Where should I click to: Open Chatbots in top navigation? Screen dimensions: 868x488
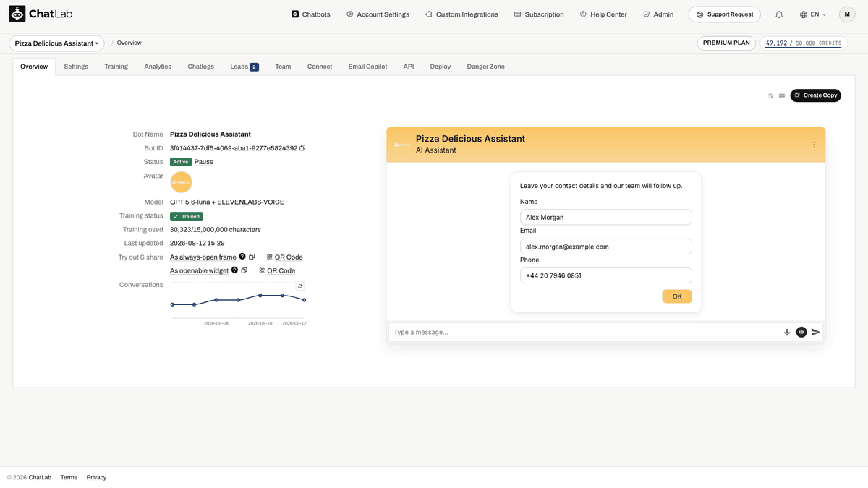[311, 14]
